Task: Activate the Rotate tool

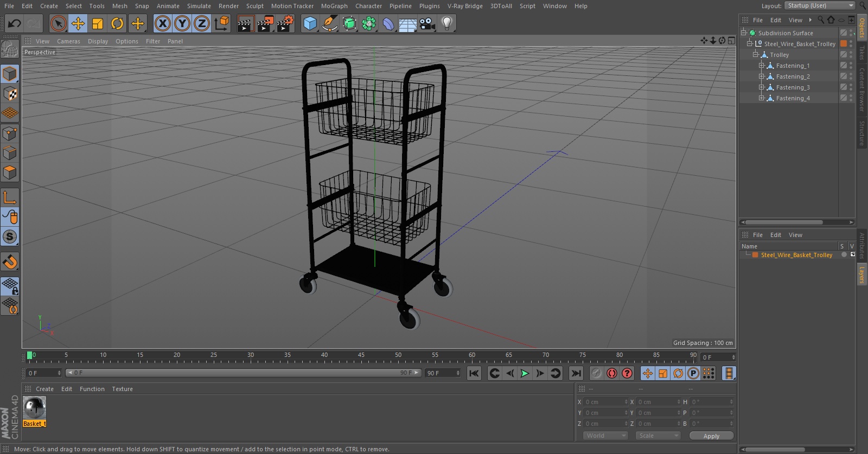Action: tap(117, 23)
